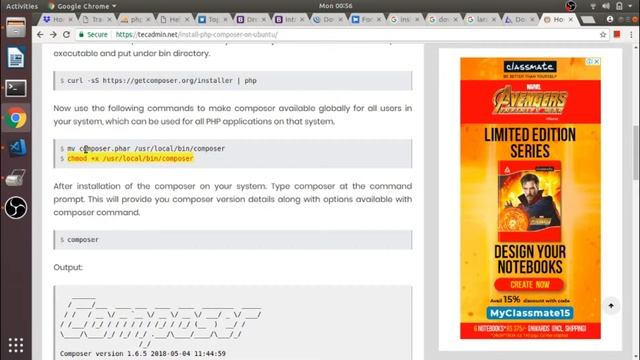Click the classmate brand logo on ad
This screenshot has height=360, width=640.
[529, 67]
